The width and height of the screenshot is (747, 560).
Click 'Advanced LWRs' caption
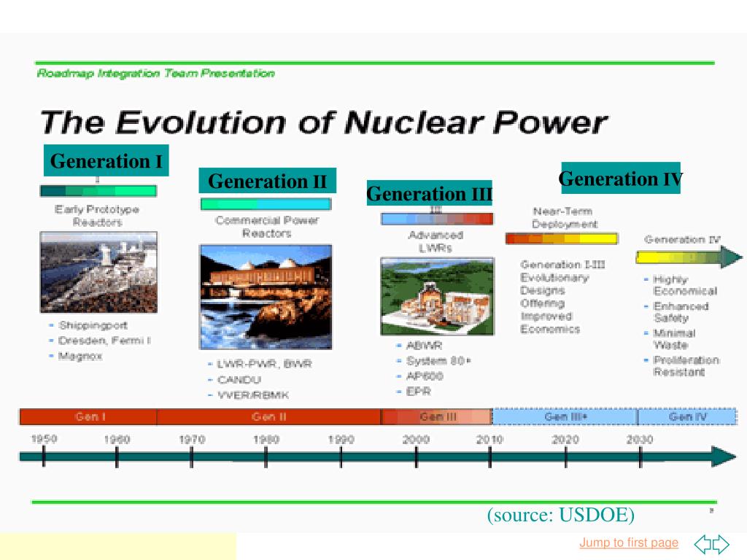click(436, 241)
